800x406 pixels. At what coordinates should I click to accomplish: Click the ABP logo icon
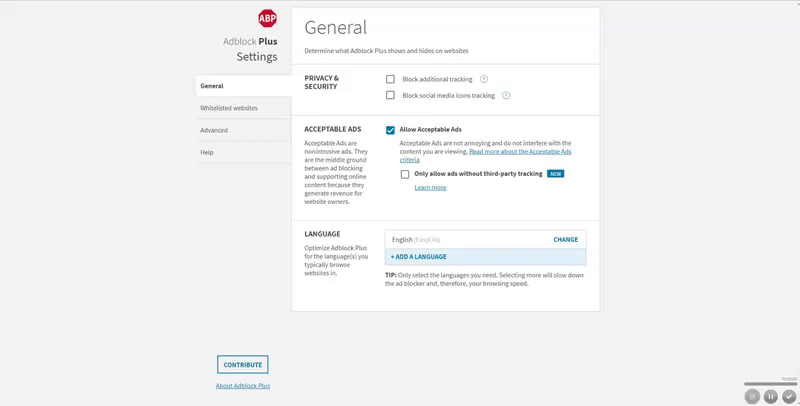coord(267,18)
